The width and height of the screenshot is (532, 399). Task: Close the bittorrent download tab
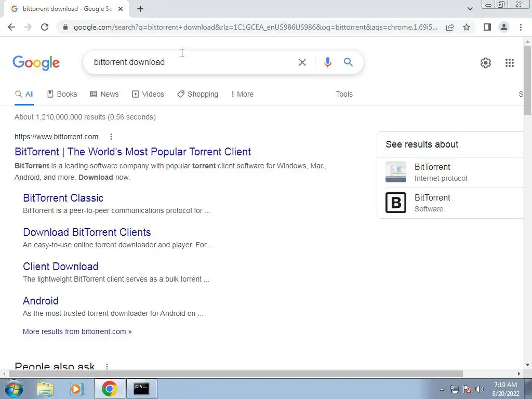[x=121, y=9]
